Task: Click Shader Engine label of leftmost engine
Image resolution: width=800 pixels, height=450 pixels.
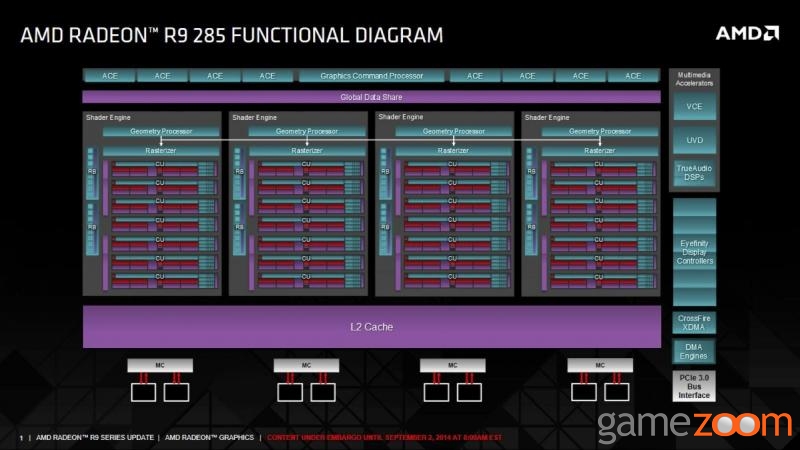Action: click(x=108, y=117)
